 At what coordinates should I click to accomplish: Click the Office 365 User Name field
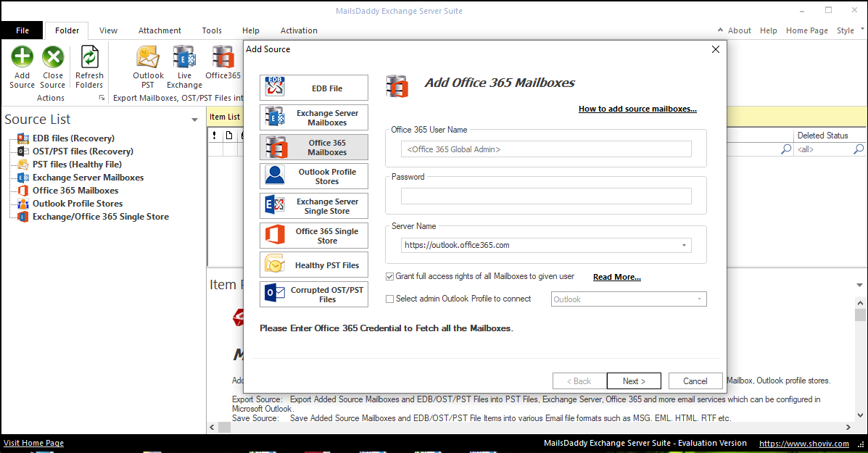coord(546,149)
